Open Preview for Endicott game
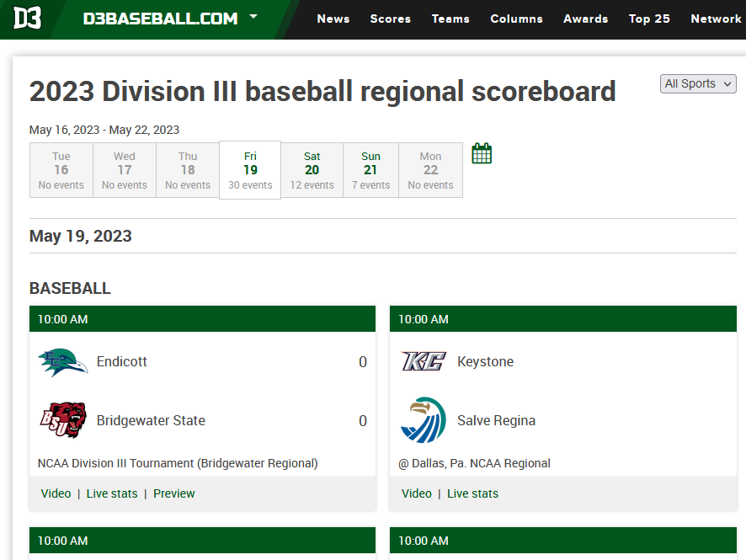 coord(173,493)
